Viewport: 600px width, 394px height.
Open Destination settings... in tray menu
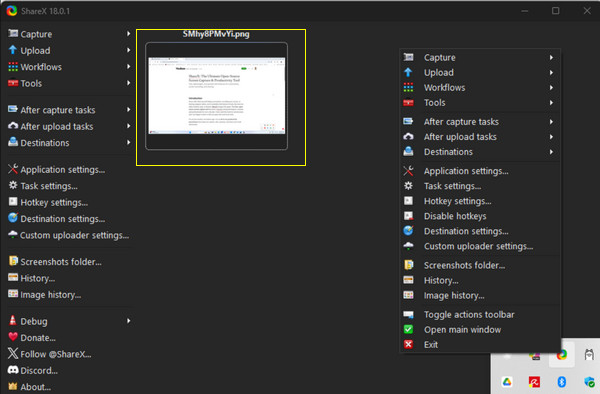(480, 231)
